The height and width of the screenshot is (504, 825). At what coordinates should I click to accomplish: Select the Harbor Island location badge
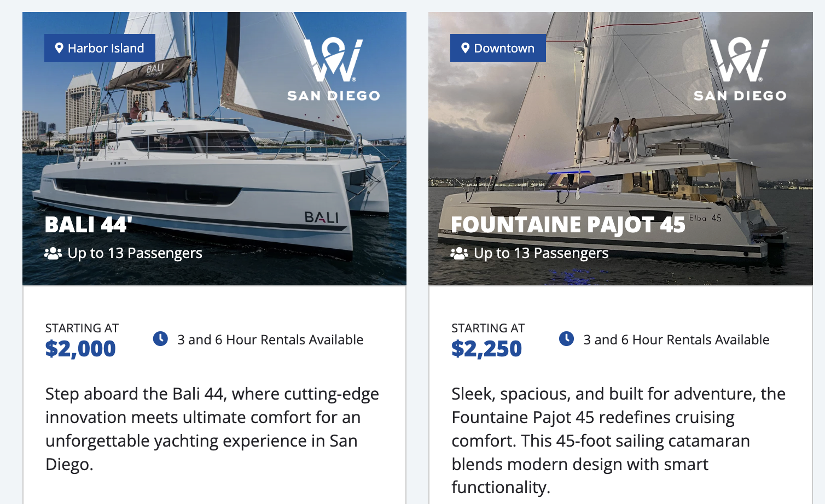click(100, 48)
